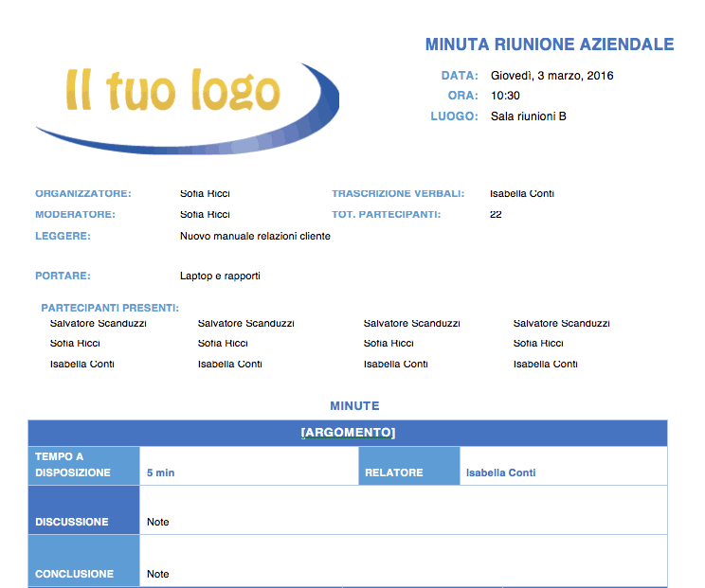Screen dimensions: 705x588
Task: Select 'Sofia Ricci' in second participants column
Action: point(223,344)
